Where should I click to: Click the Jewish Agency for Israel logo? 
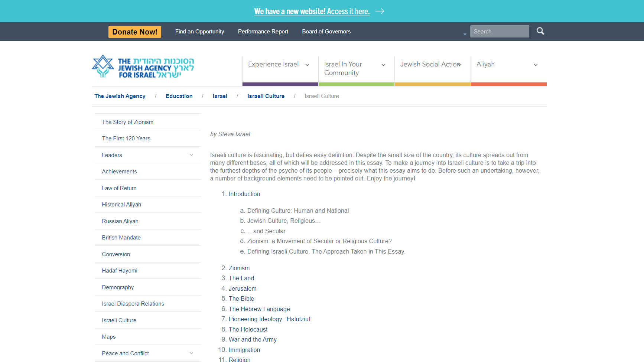tap(143, 67)
